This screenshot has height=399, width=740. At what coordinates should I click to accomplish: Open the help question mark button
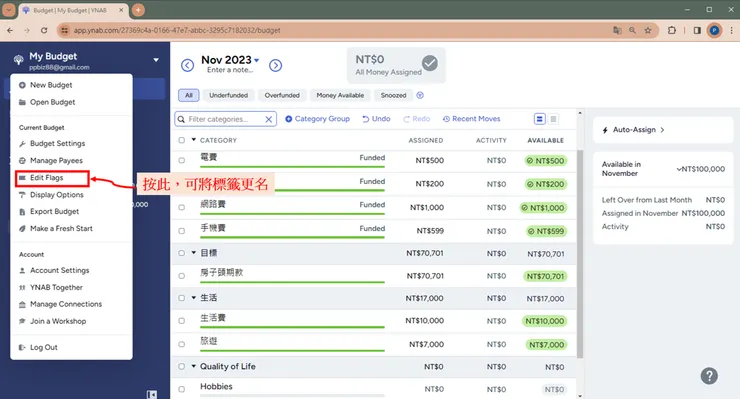click(709, 376)
